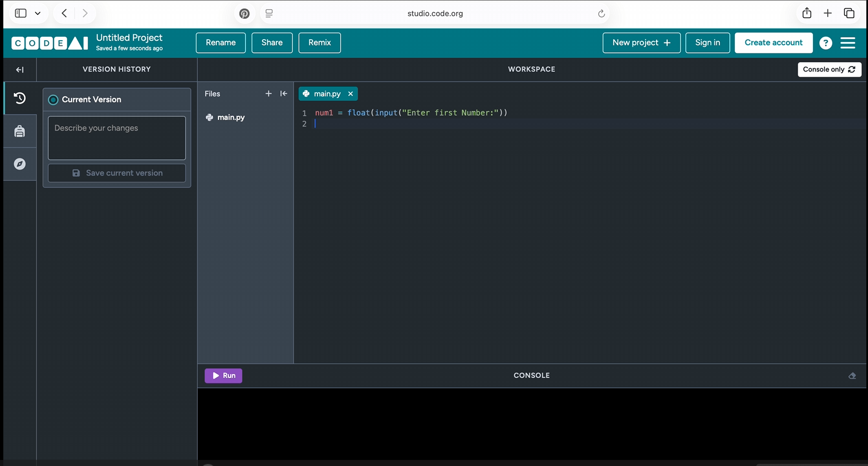
Task: Open the compass explore sidebar icon
Action: coord(20,164)
